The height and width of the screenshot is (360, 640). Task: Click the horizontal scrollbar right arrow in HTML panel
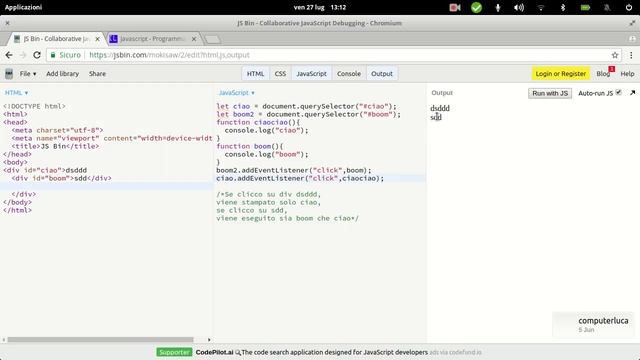coord(209,340)
